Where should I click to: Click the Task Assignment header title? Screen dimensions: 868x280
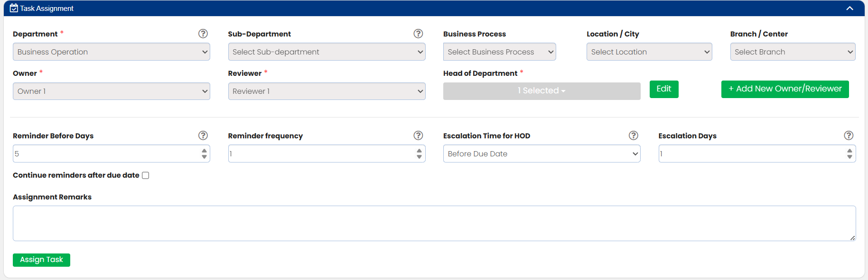(47, 8)
